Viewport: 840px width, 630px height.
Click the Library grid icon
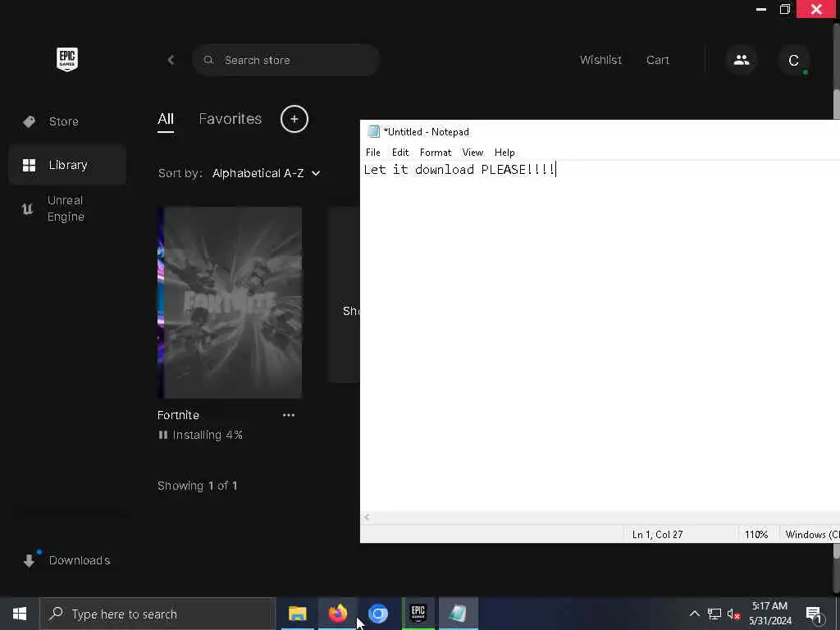pos(29,165)
